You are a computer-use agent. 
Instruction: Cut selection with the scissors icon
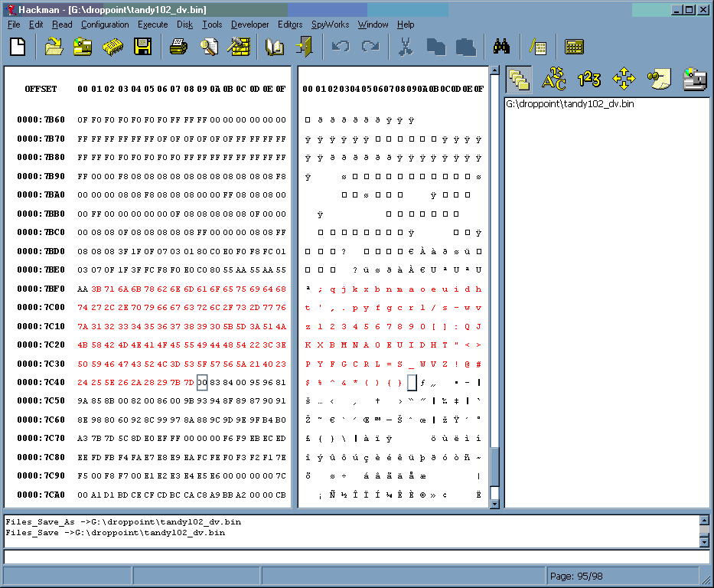(x=406, y=47)
